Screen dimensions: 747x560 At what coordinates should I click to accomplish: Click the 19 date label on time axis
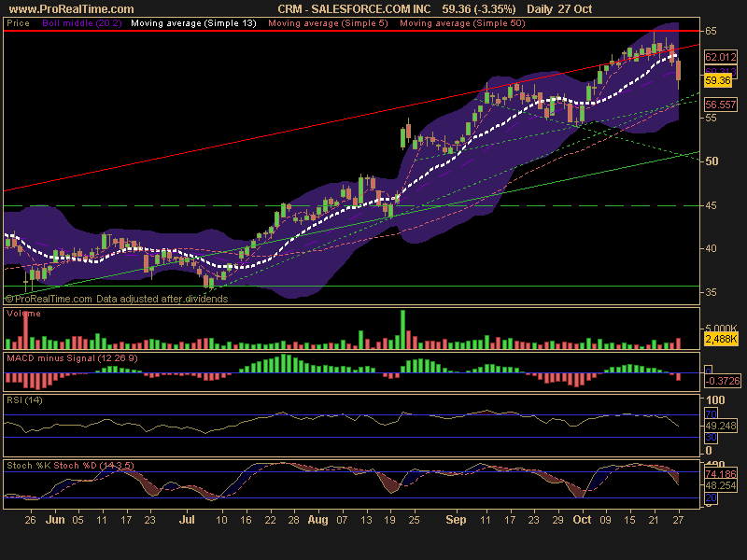click(x=389, y=520)
